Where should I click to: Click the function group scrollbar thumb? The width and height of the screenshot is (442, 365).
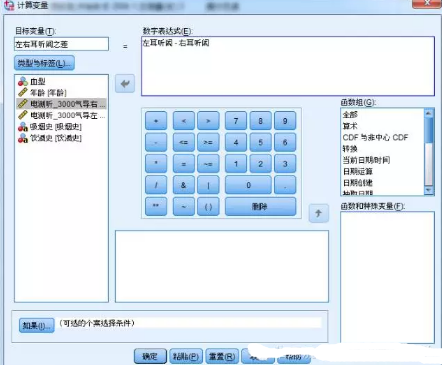(x=429, y=130)
